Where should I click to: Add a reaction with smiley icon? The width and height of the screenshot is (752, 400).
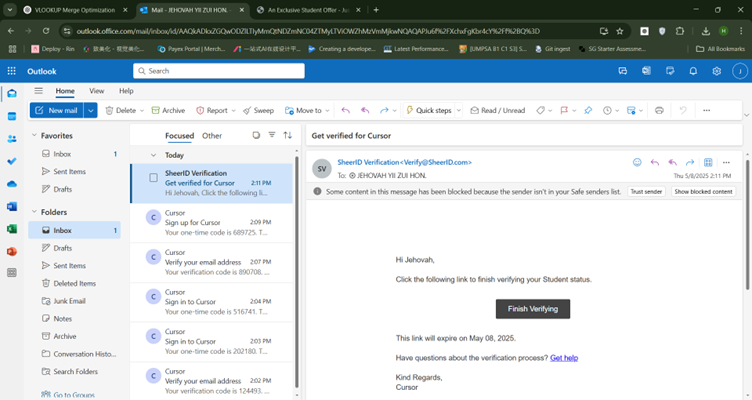[637, 162]
